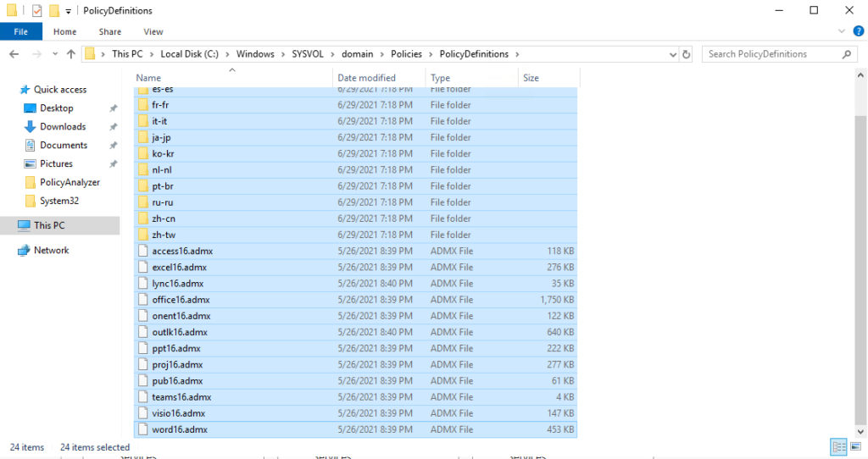Click the search magnifier icon
The height and width of the screenshot is (459, 868).
(847, 54)
